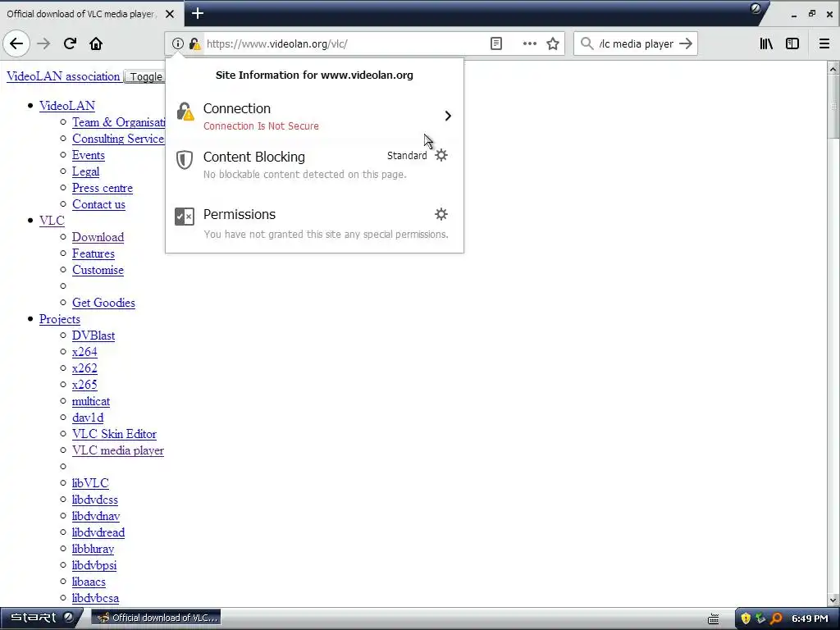Open the Contact us link

[98, 204]
